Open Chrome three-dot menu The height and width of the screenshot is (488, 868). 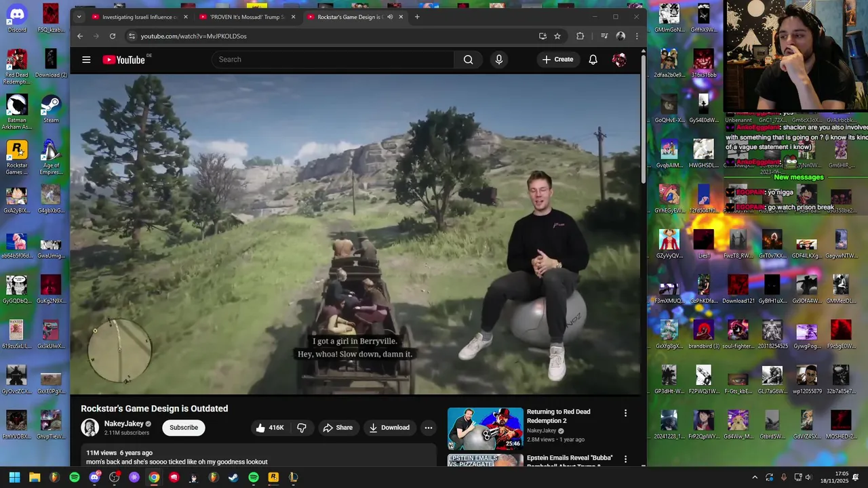click(x=637, y=36)
